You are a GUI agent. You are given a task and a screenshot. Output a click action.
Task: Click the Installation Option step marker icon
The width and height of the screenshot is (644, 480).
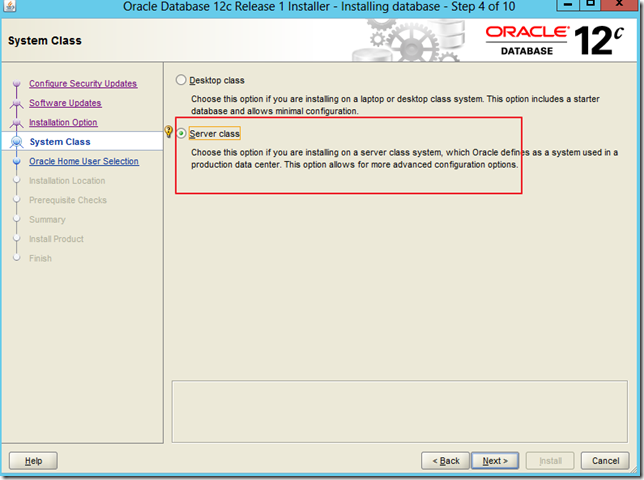click(x=16, y=122)
